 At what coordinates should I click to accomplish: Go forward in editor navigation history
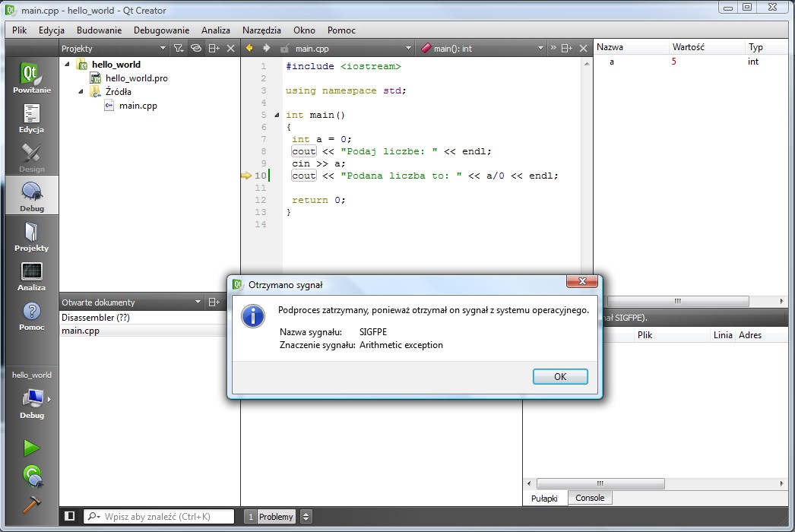(x=267, y=48)
